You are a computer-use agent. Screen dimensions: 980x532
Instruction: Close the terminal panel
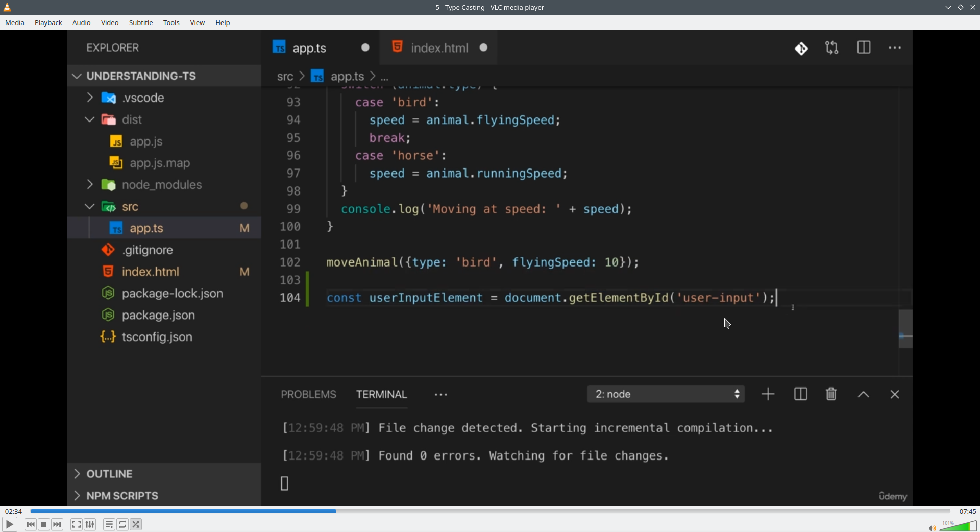click(x=894, y=395)
